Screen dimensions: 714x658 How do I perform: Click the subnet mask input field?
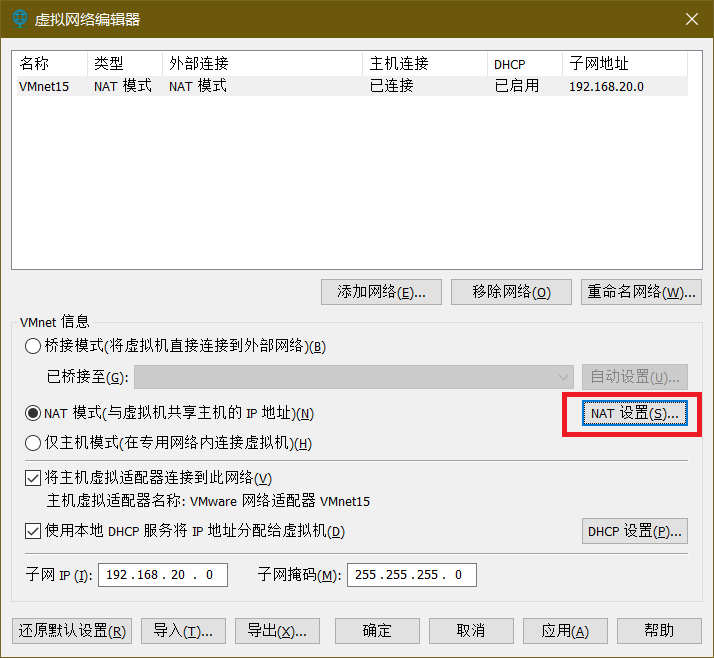(411, 575)
